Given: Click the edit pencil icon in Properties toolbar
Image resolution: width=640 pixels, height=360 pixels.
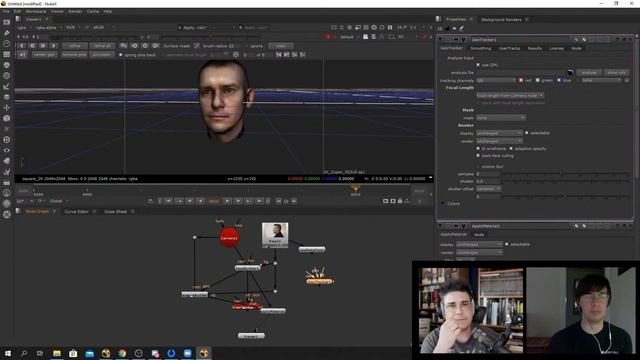Looking at the screenshot, I should click(x=462, y=29).
